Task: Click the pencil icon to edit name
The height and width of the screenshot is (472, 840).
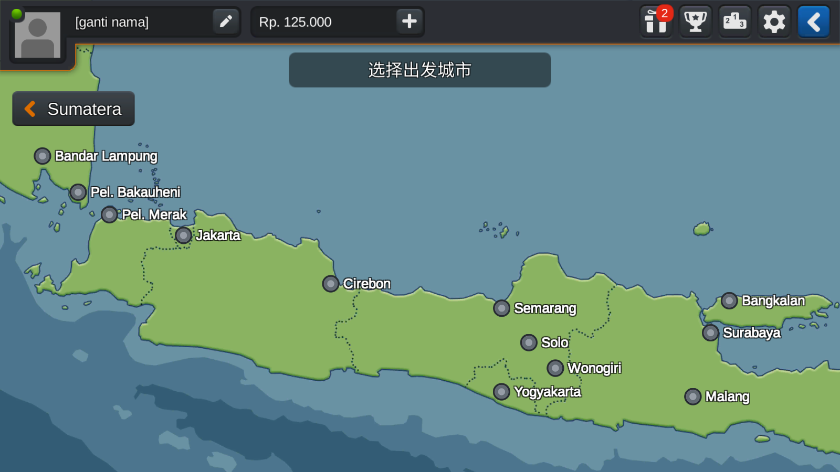Action: 226,21
